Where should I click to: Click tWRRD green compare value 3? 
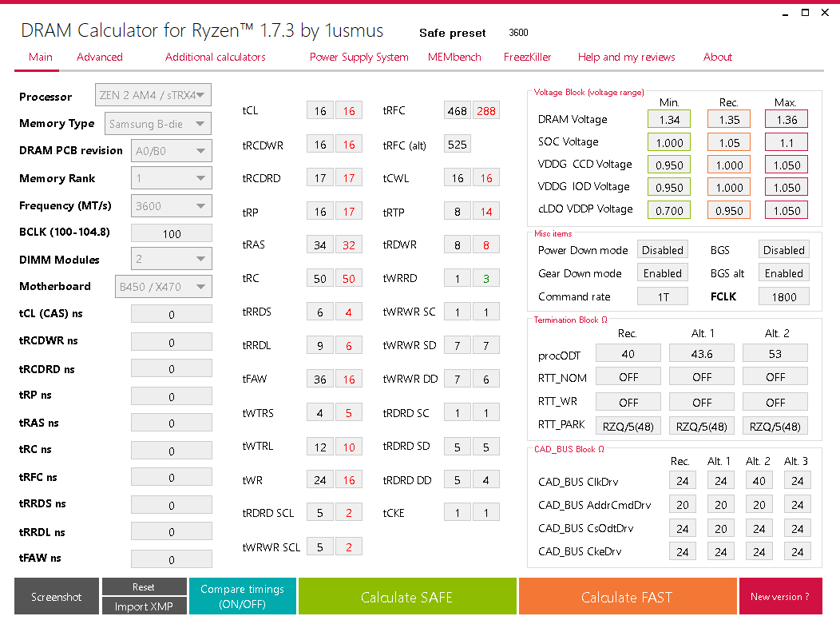click(486, 278)
